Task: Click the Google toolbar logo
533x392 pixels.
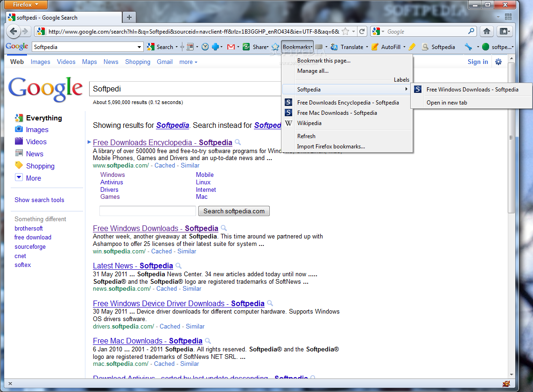Action: [x=17, y=47]
